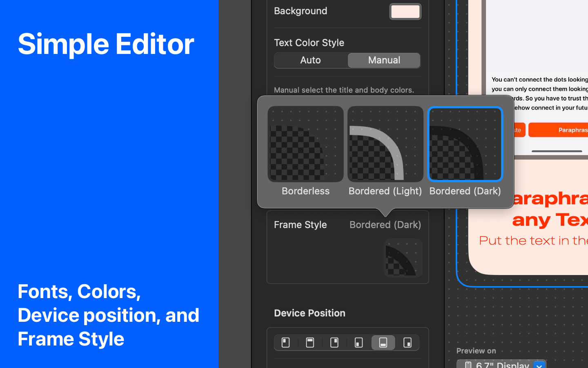Select top-right device position icon
The image size is (588, 368).
(334, 343)
